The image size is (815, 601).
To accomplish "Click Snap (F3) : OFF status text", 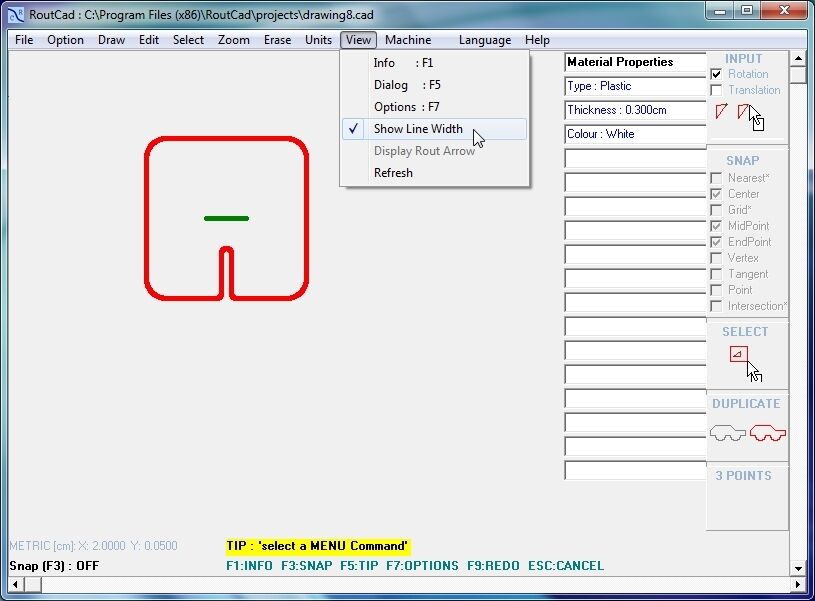I will click(54, 566).
